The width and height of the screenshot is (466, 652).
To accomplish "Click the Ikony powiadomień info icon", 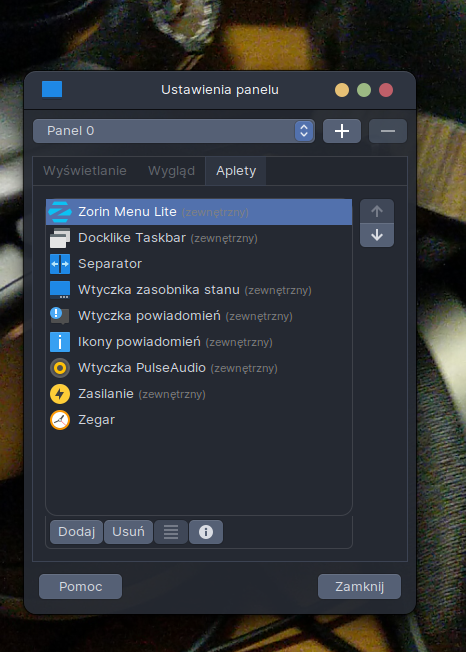I will coord(60,342).
